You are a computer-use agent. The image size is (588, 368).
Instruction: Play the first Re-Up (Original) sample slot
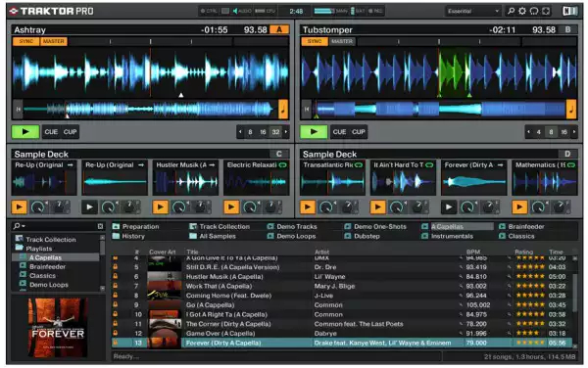20,207
